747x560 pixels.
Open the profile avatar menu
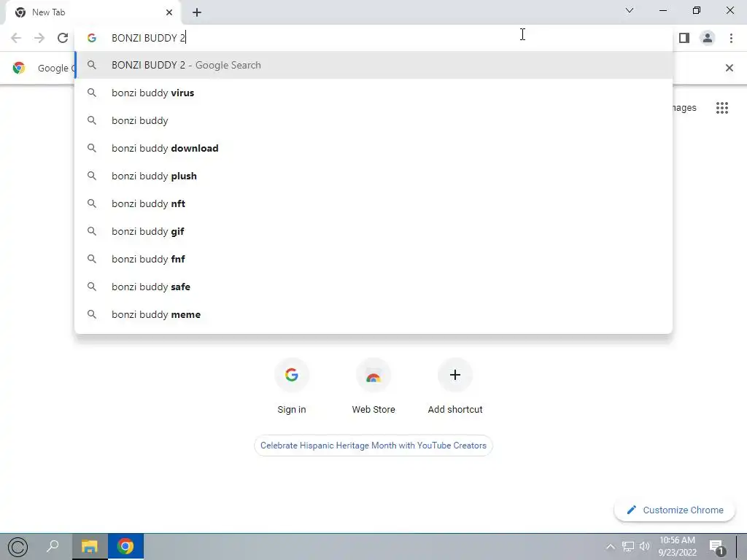(x=708, y=38)
